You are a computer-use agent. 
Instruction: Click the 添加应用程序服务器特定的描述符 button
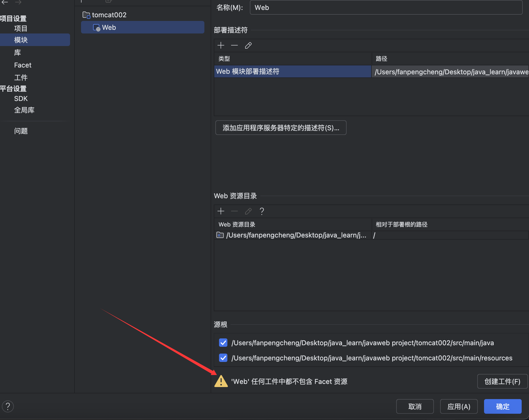pos(281,128)
